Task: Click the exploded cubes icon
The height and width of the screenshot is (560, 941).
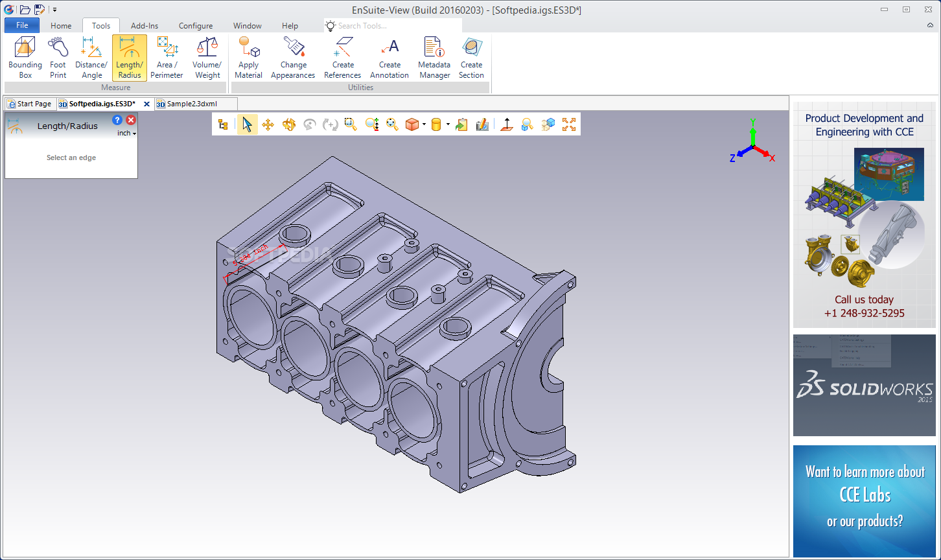Action: pyautogui.click(x=548, y=124)
